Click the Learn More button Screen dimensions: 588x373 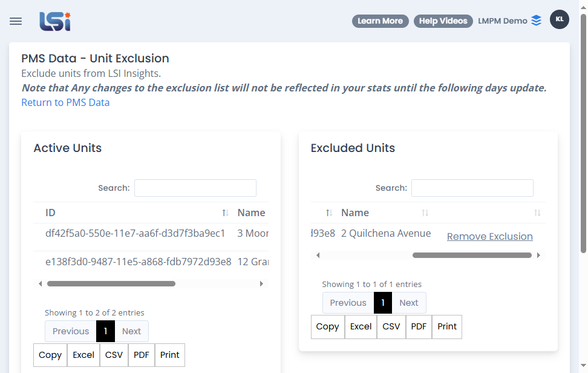[x=381, y=21]
